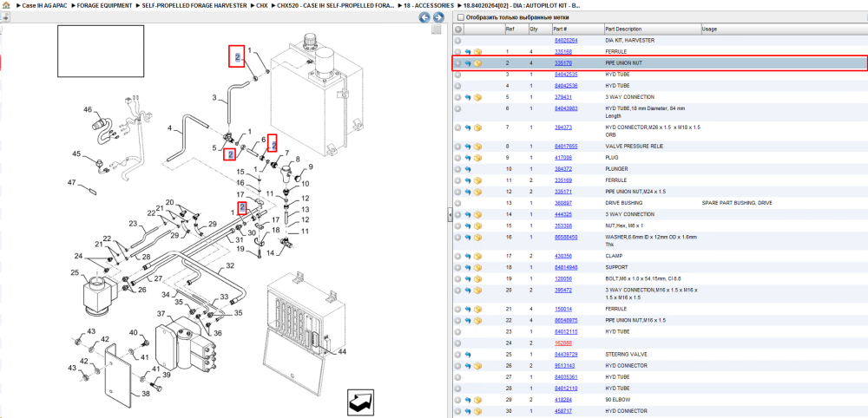Click blue arrow in 458717 HYD CONNECTOR row
Viewport: 868px width, 418px height.
tap(468, 411)
